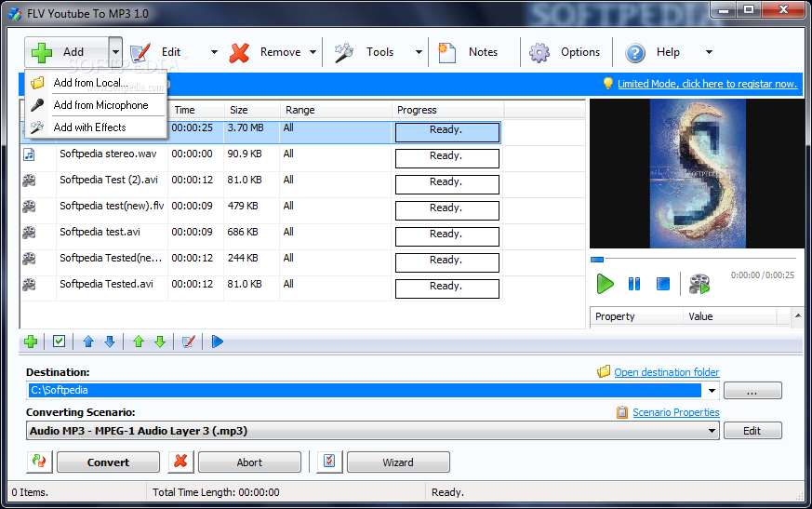812x509 pixels.
Task: Stop the preview playback
Action: point(663,284)
